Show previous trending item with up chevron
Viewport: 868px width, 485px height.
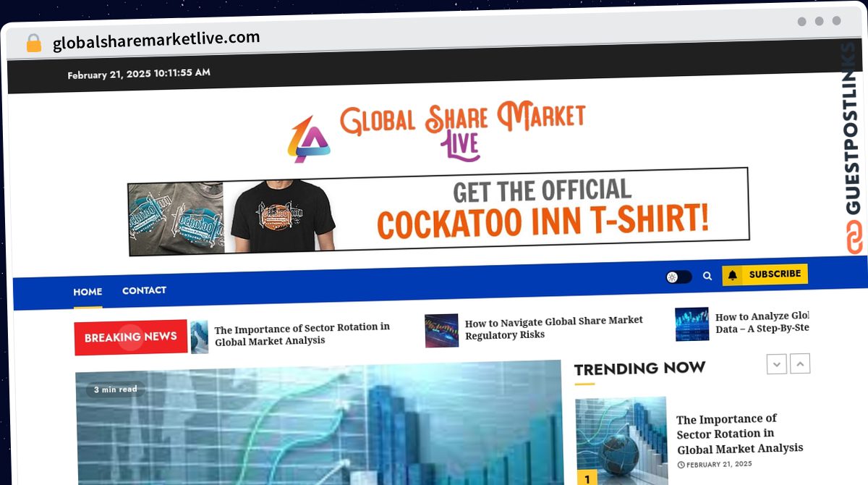click(x=800, y=363)
